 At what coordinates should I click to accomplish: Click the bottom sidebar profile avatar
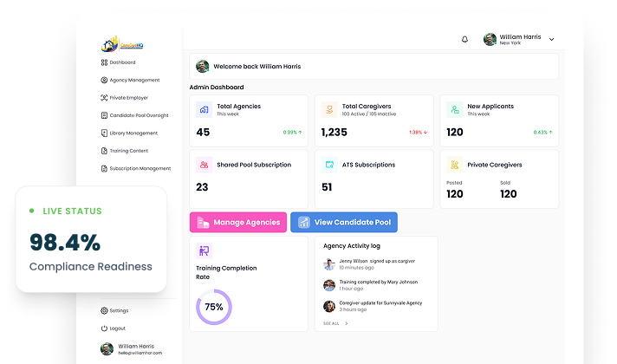click(x=107, y=349)
